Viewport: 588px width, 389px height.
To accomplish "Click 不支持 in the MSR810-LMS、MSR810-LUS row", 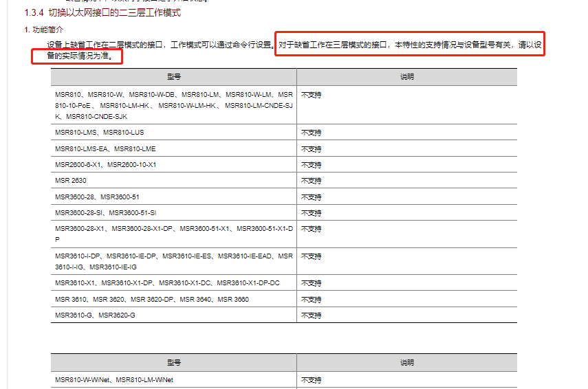I will (312, 133).
